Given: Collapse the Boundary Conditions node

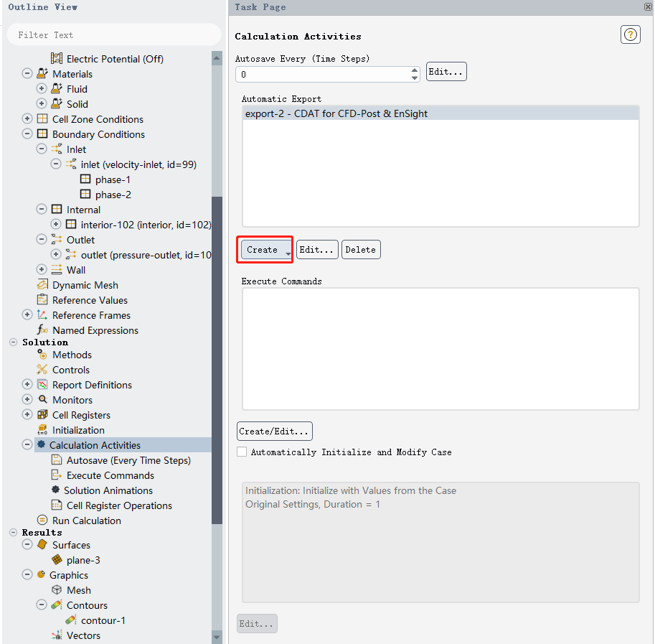Looking at the screenshot, I should [x=27, y=134].
